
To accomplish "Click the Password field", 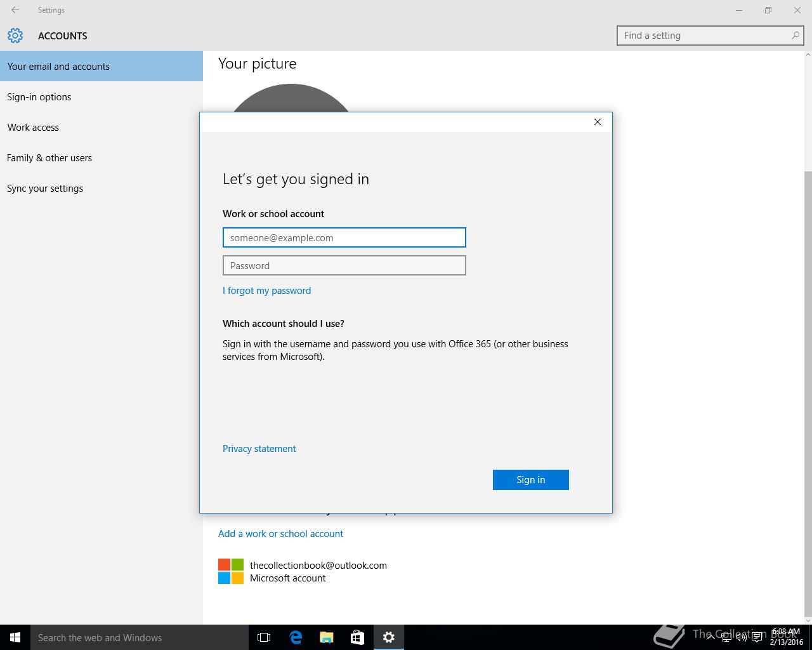I will [344, 265].
